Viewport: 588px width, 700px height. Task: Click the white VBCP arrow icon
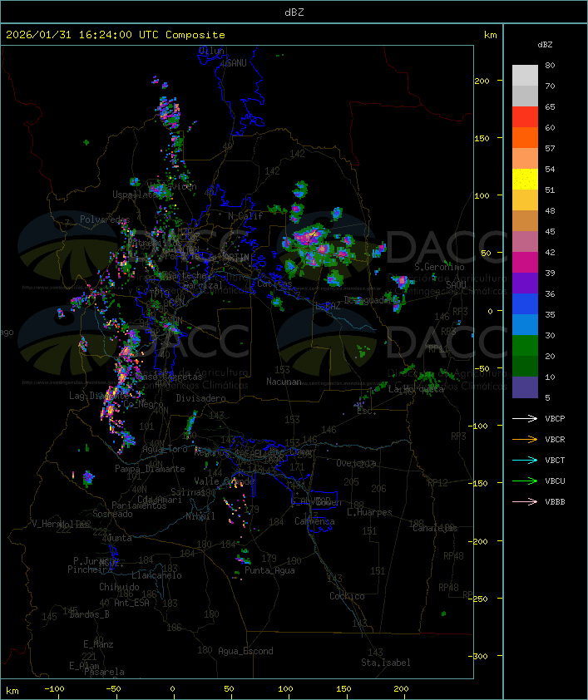tap(526, 418)
